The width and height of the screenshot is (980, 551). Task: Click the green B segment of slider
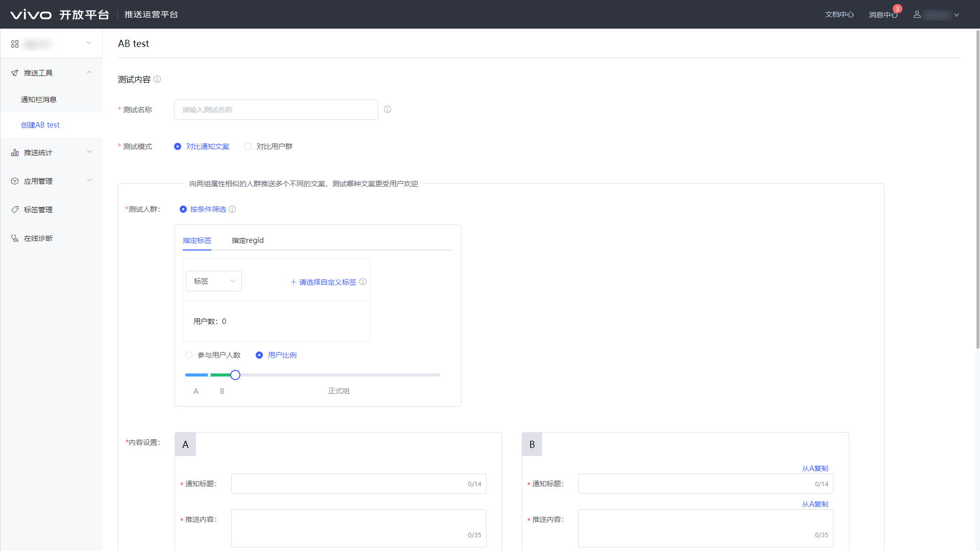tap(220, 375)
